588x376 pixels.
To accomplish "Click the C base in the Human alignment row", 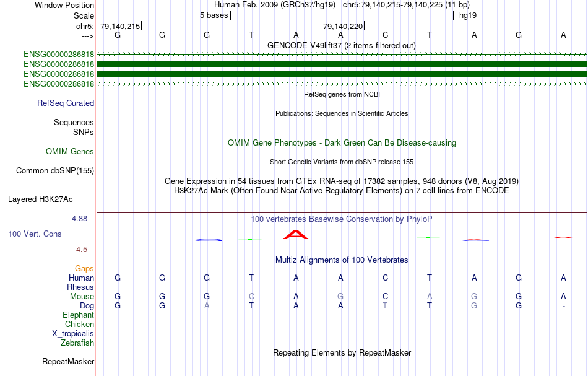I will (x=385, y=278).
